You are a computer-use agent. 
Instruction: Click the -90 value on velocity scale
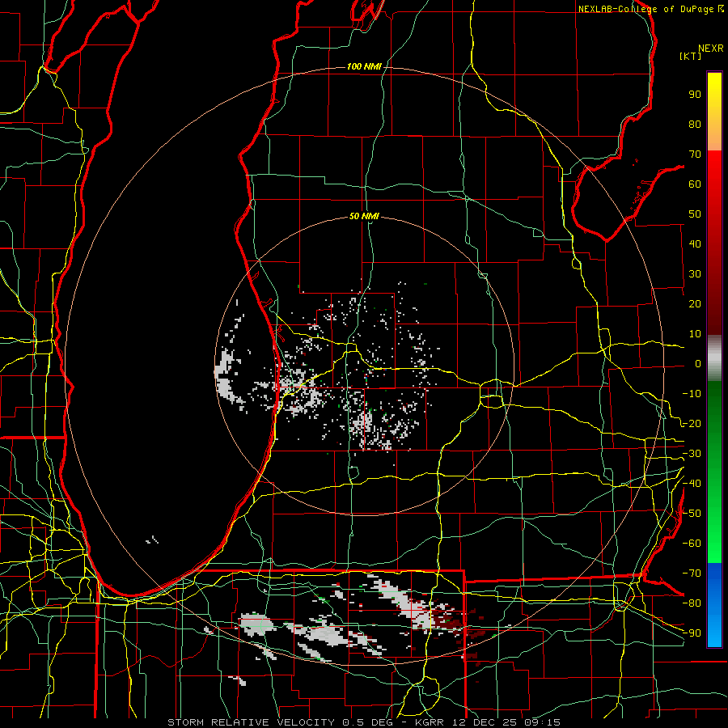click(x=692, y=633)
